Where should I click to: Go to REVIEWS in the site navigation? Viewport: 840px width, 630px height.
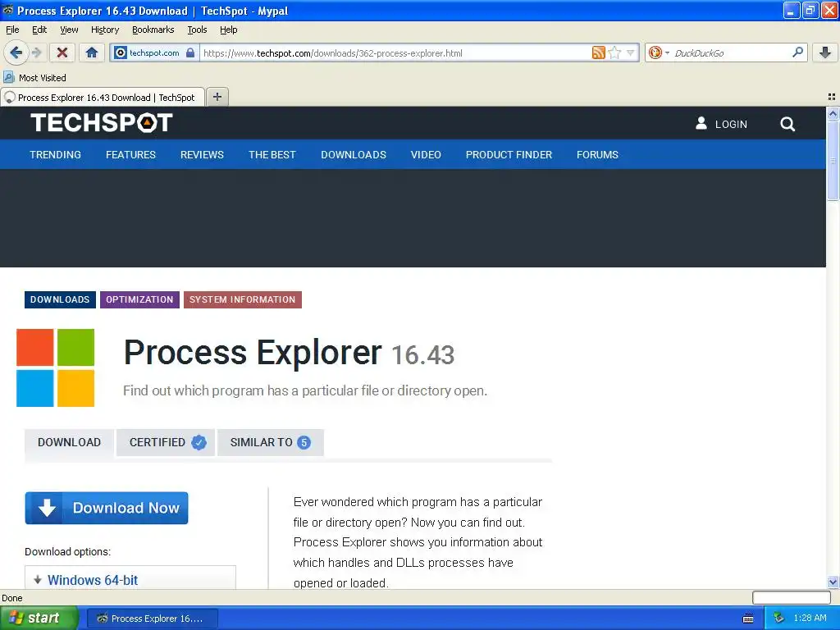[202, 155]
